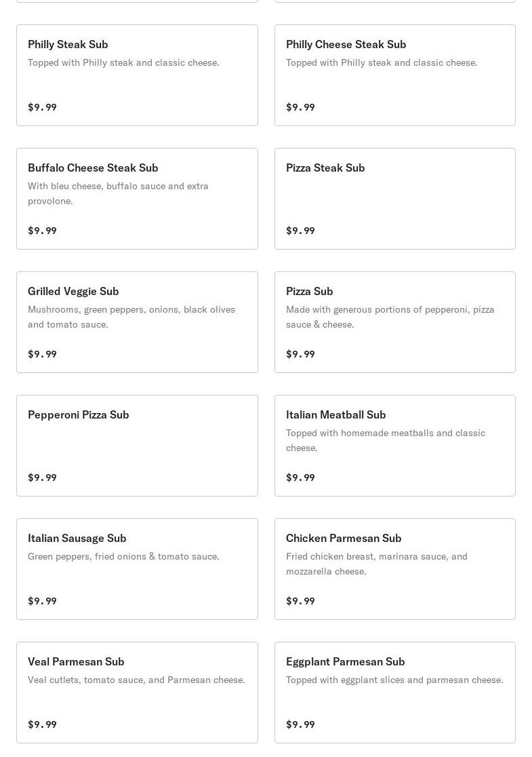Select the Pizza Sub menu item
Screen dimensions: 532x757
[x=394, y=322]
